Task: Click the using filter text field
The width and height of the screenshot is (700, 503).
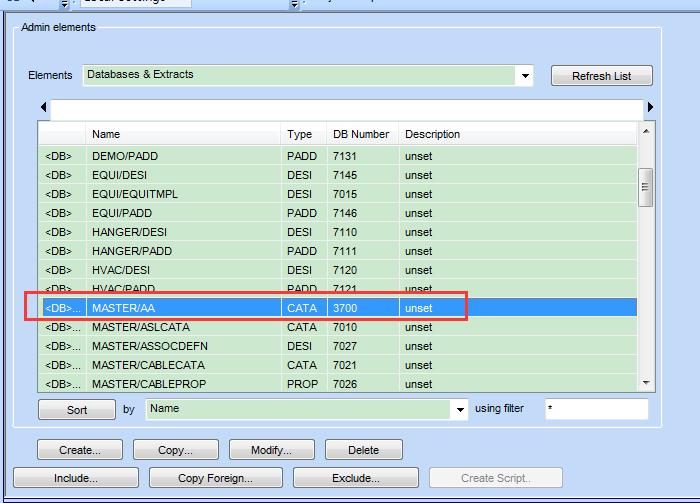Action: pos(596,409)
